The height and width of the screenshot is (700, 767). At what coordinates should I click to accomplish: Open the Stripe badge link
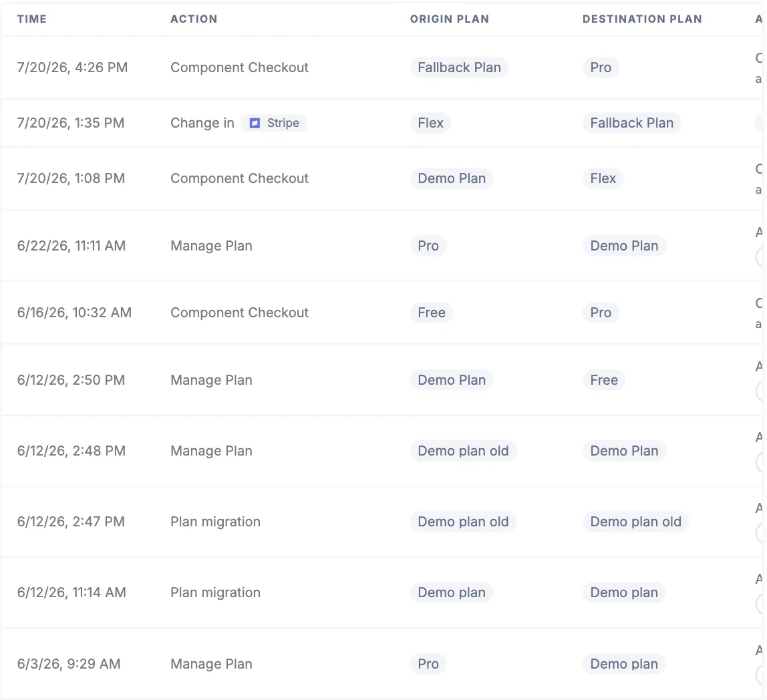click(x=273, y=123)
